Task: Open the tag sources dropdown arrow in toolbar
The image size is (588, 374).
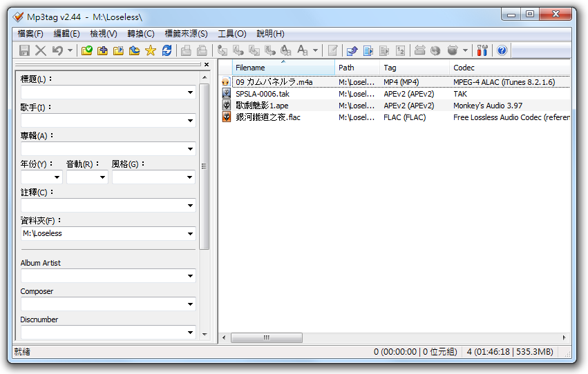Action: 466,50
